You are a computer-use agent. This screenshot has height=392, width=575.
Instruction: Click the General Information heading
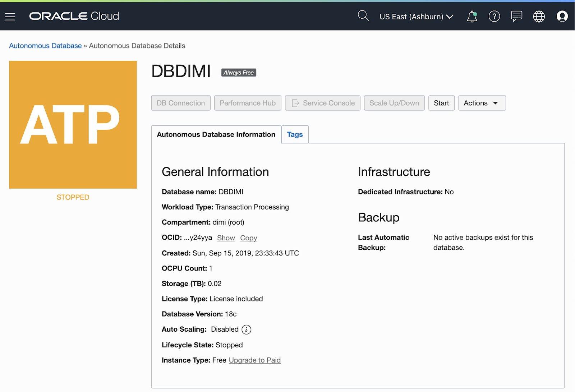pyautogui.click(x=215, y=172)
